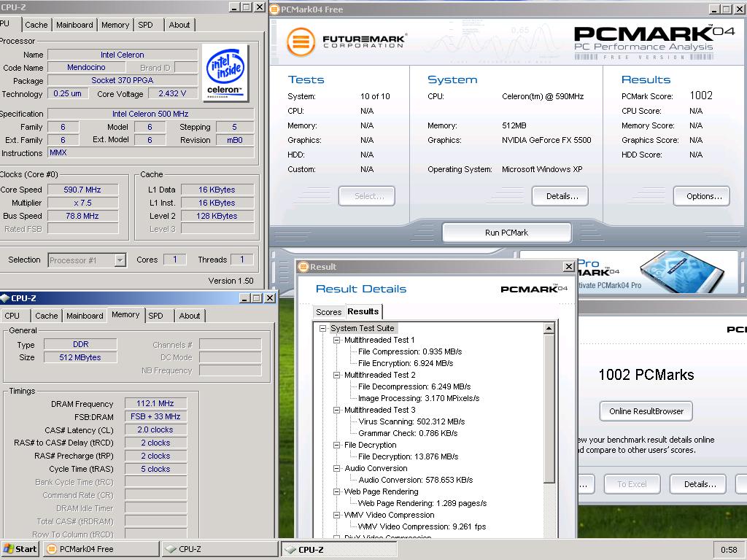Open Memory tab in upper CPU-Z window
The image size is (747, 560).
(x=115, y=25)
